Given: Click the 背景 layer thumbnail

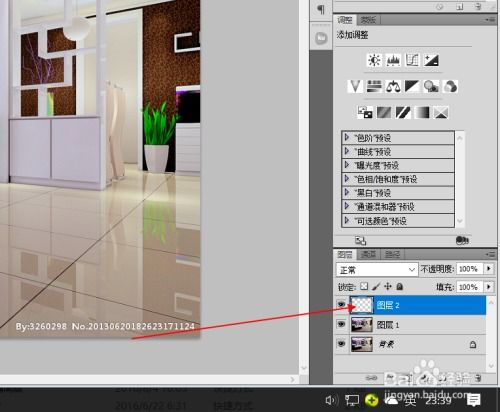Looking at the screenshot, I should 362,344.
